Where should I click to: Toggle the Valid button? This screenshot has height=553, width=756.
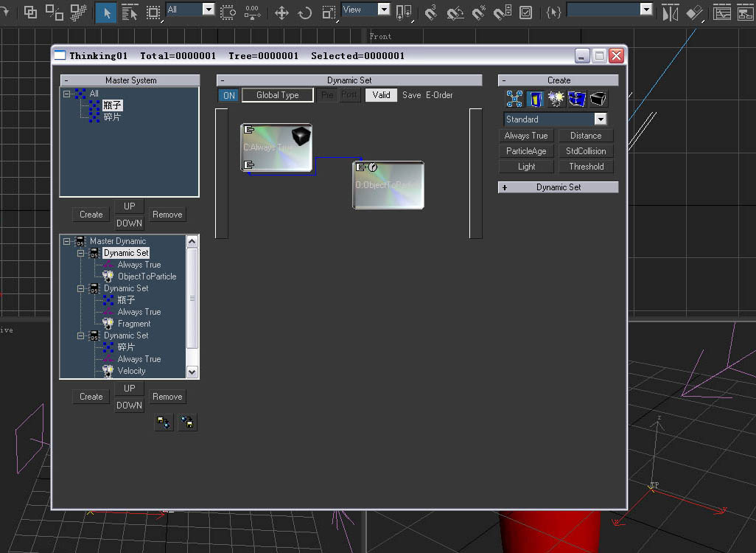(x=381, y=95)
